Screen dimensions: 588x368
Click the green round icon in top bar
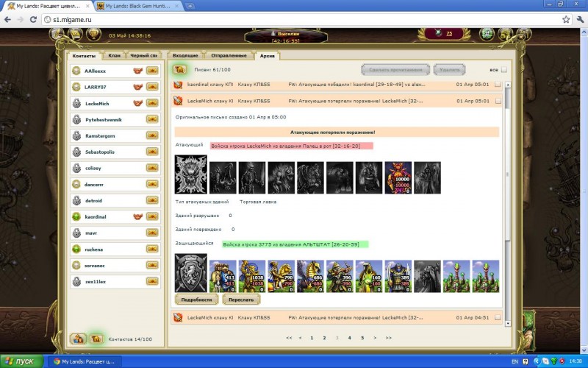[x=487, y=34]
